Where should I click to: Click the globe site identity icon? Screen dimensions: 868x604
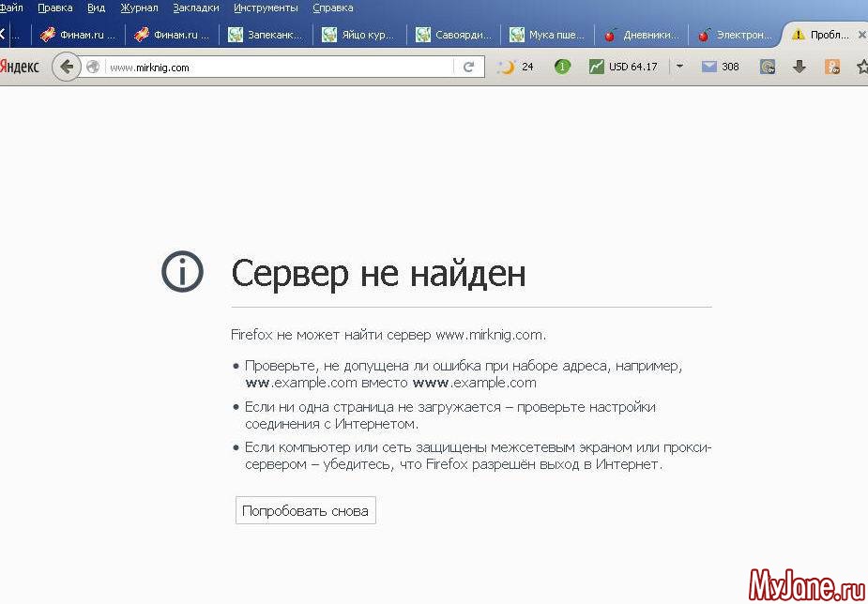93,67
